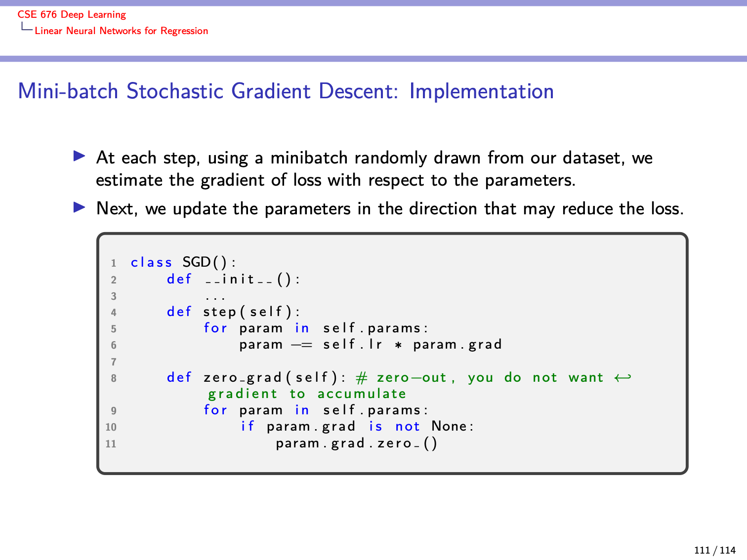Select code line 'def step(self):'
Viewport: 747px width, 560px height.
pyautogui.click(x=233, y=312)
